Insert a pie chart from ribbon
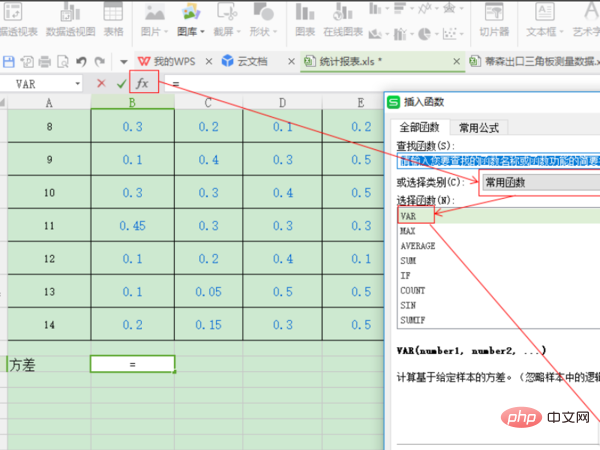600x450 pixels. [424, 34]
